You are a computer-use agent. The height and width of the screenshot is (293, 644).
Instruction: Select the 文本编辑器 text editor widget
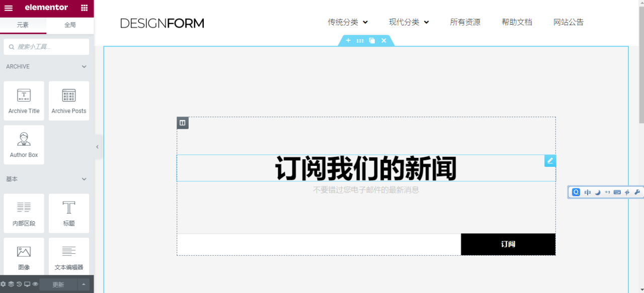click(x=69, y=256)
